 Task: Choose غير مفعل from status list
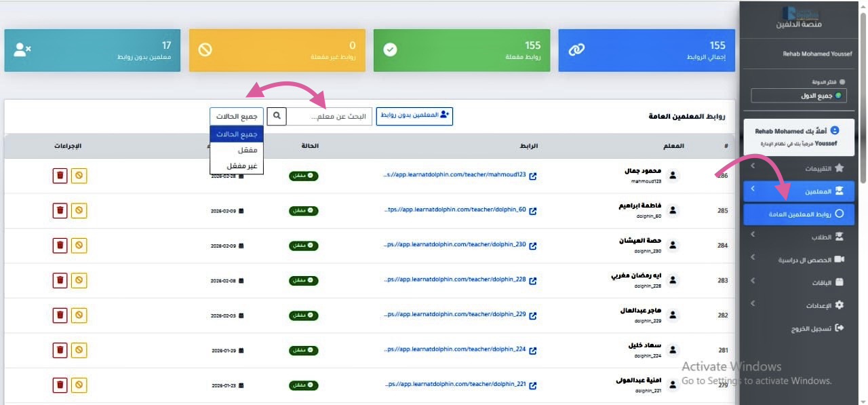point(236,166)
